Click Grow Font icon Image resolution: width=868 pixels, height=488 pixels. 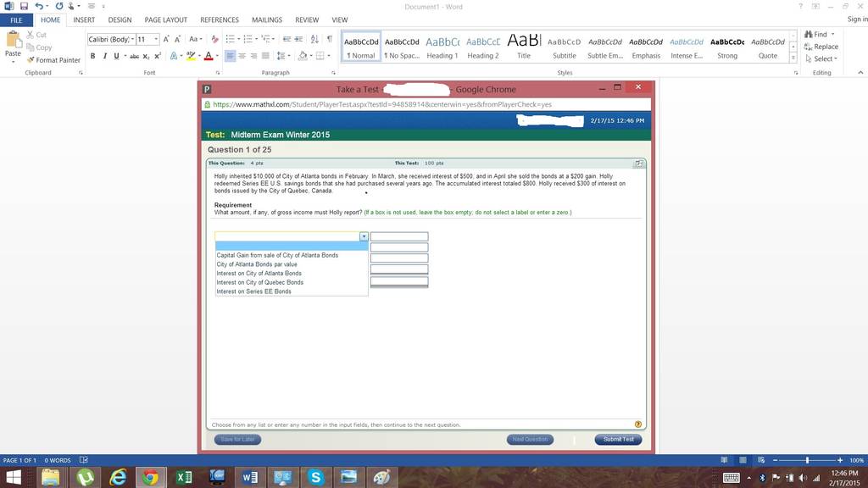[166, 39]
